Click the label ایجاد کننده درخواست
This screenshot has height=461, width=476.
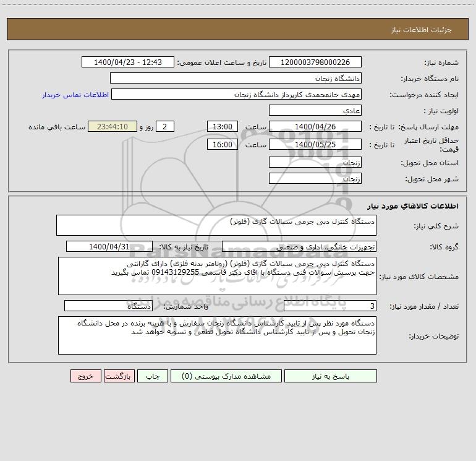point(424,95)
